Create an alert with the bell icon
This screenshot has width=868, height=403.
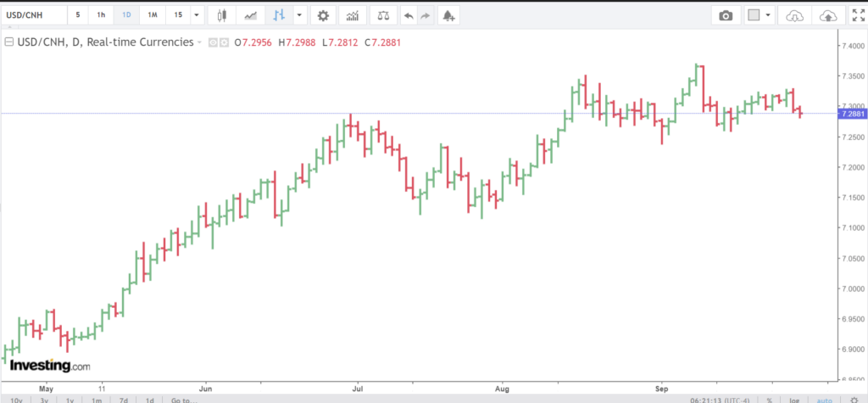pyautogui.click(x=448, y=15)
